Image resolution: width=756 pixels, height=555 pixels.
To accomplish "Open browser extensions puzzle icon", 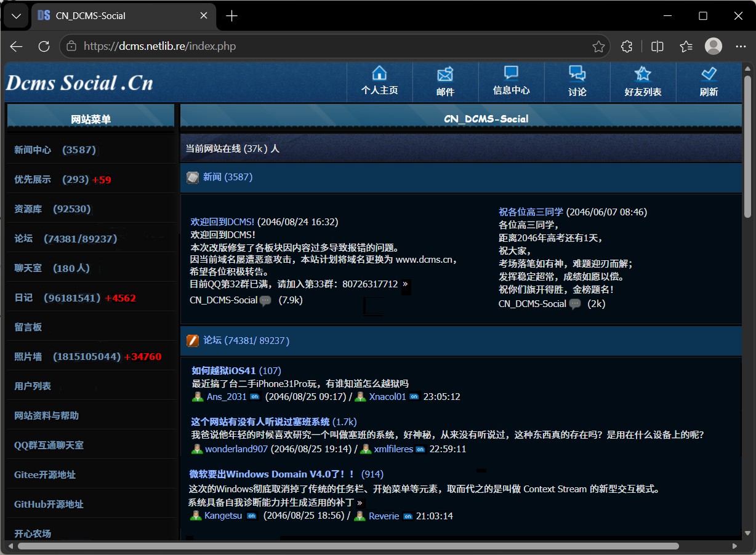I will click(x=627, y=46).
